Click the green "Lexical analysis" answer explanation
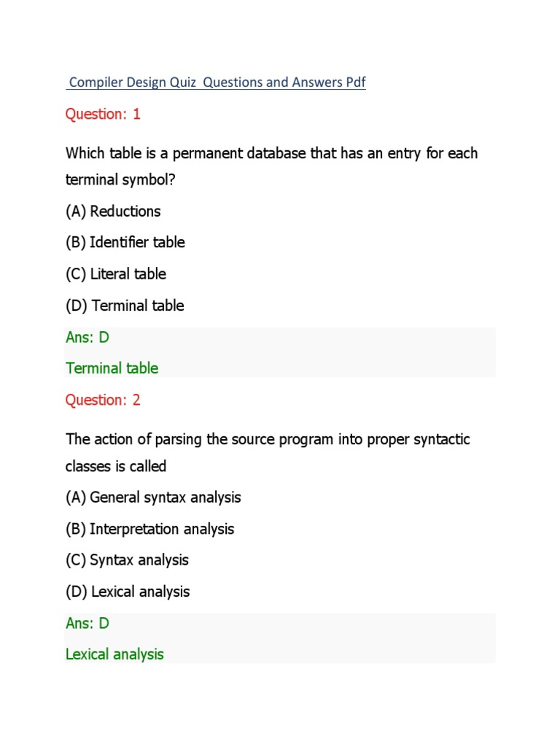Image resolution: width=560 pixels, height=747 pixels. click(x=114, y=654)
